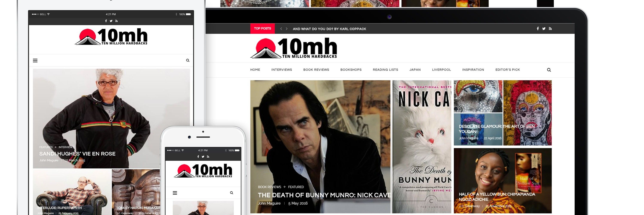This screenshot has height=215, width=644.
Task: Tap the RSS icon on the tablet header
Action: (117, 21)
